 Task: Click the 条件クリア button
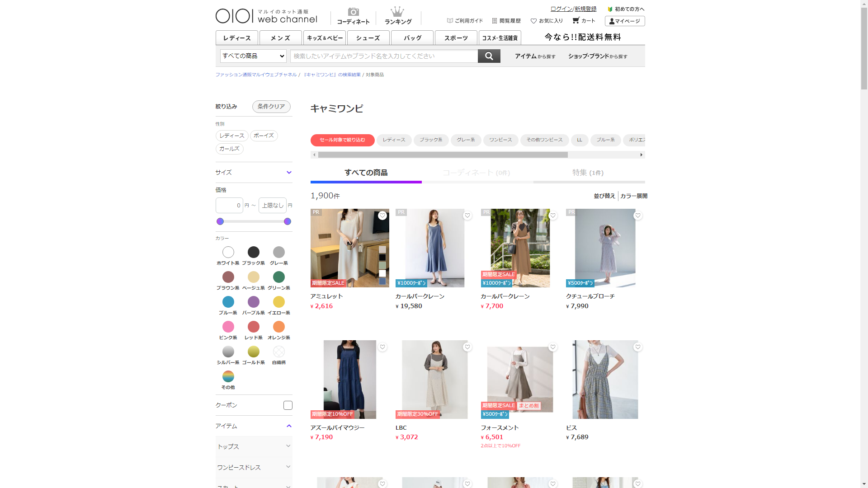271,107
